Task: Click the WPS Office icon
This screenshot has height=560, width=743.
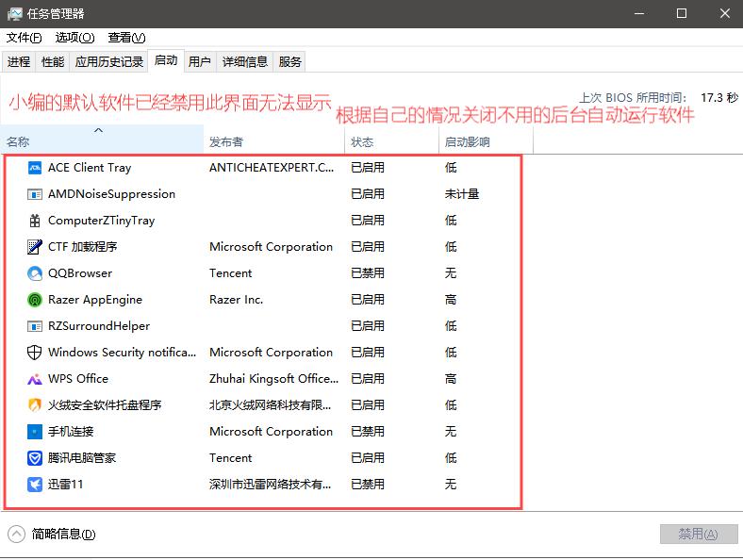Action: [x=35, y=379]
